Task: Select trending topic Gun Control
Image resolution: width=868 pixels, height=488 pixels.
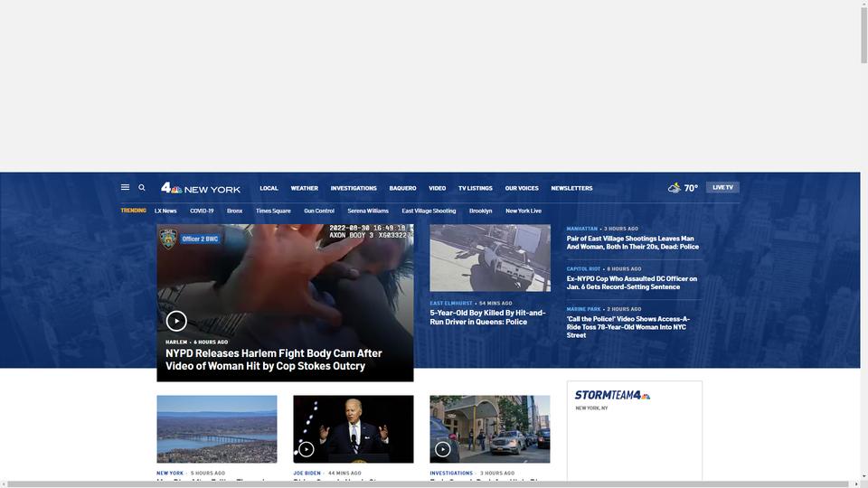Action: [319, 211]
